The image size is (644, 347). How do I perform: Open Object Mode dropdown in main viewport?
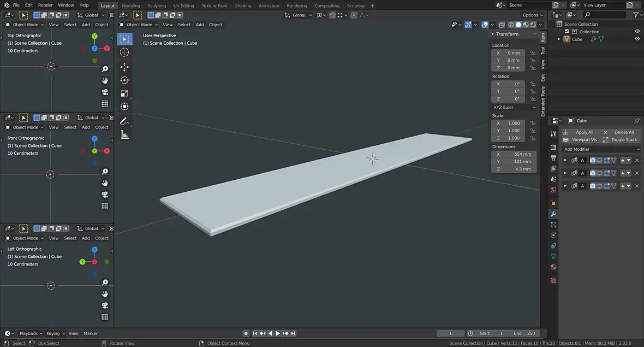[x=139, y=25]
